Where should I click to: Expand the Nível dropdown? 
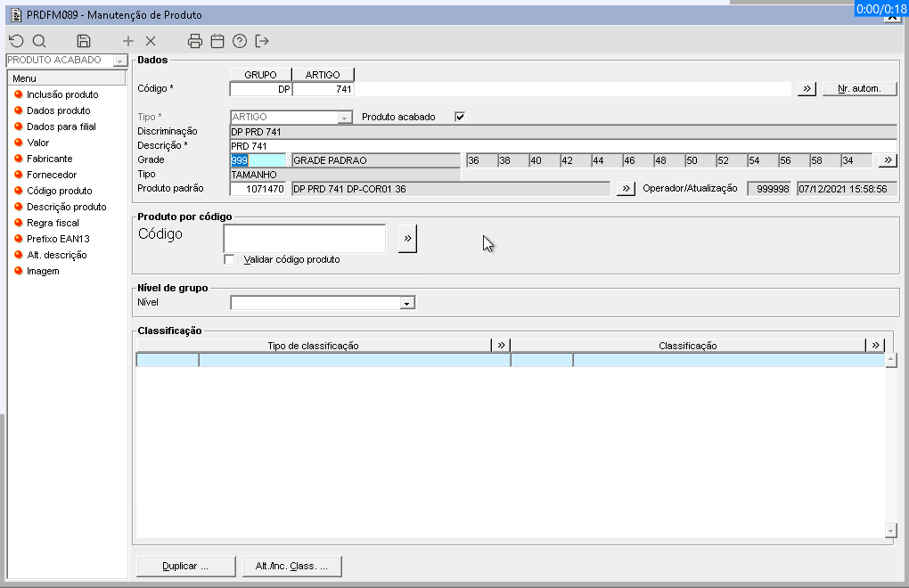[407, 303]
